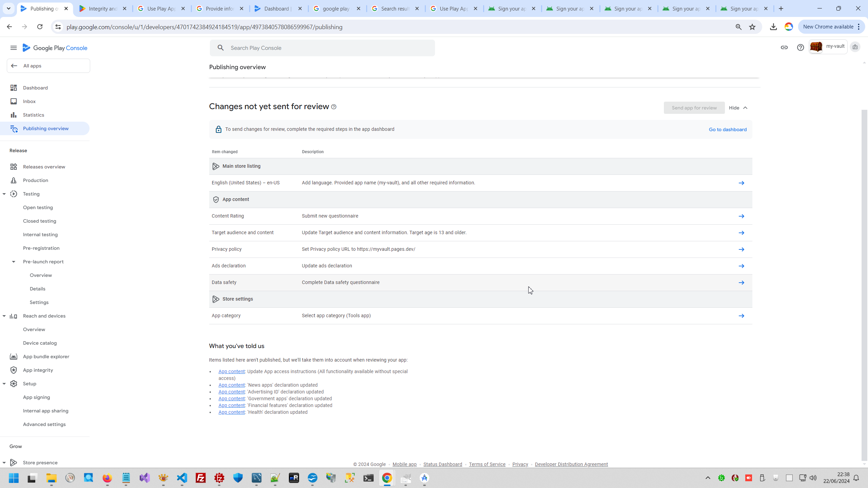Click the help icon beside the changes heading
This screenshot has width=868, height=488.
pyautogui.click(x=334, y=107)
